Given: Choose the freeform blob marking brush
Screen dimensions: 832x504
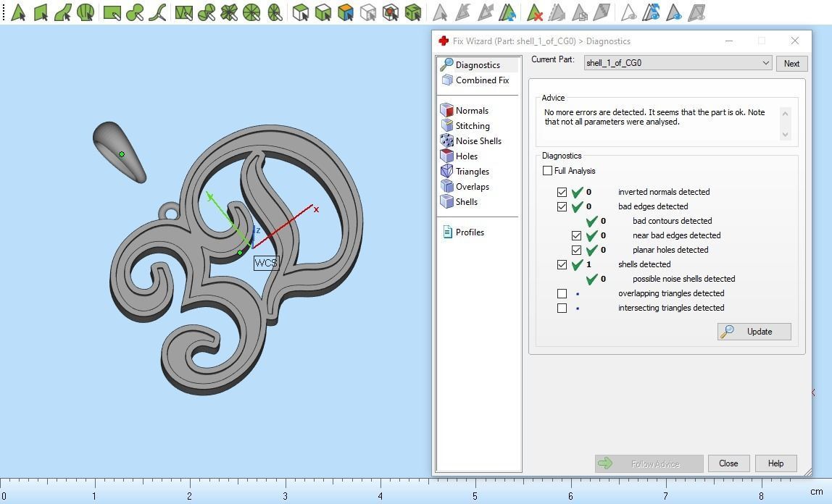Looking at the screenshot, I should click(135, 12).
